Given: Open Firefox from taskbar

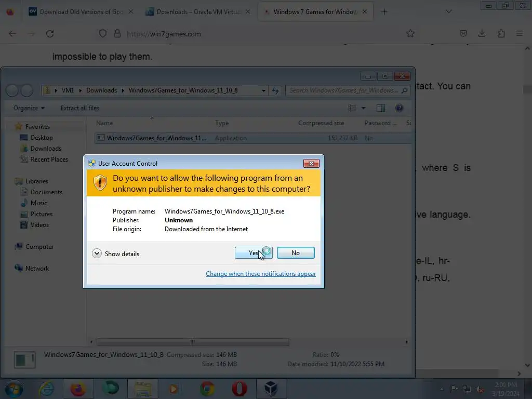Looking at the screenshot, I should click(78, 389).
